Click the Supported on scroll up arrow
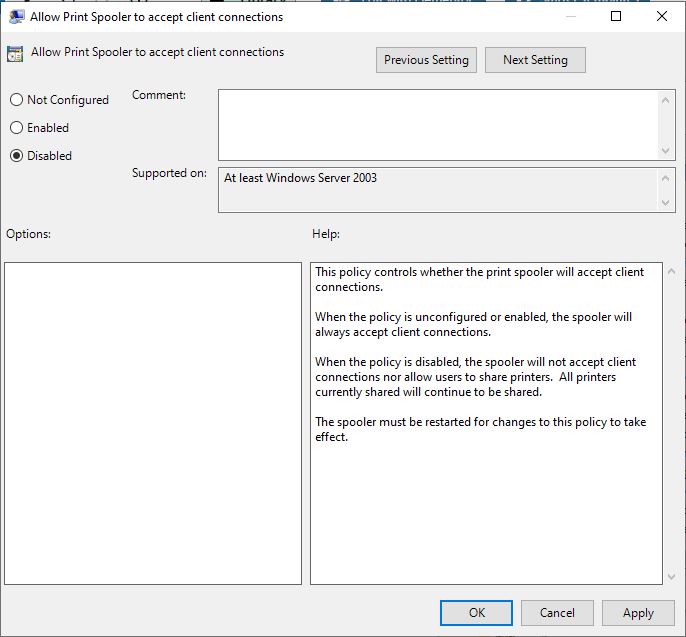The width and height of the screenshot is (686, 637). [667, 177]
